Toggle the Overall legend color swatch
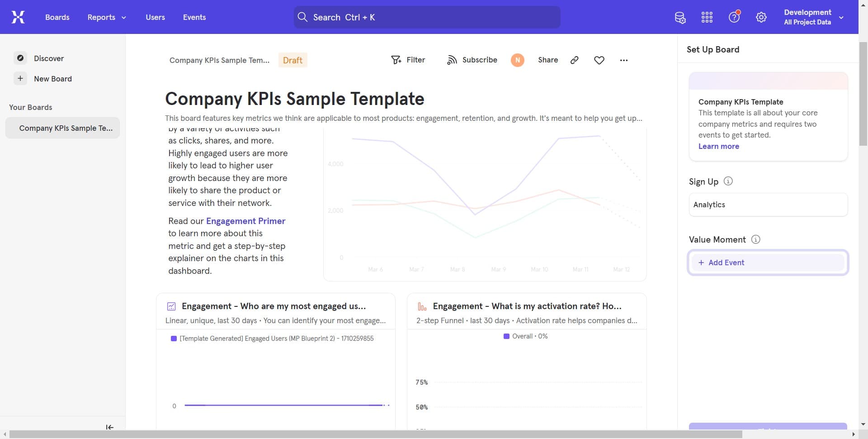This screenshot has width=868, height=439. pos(506,336)
